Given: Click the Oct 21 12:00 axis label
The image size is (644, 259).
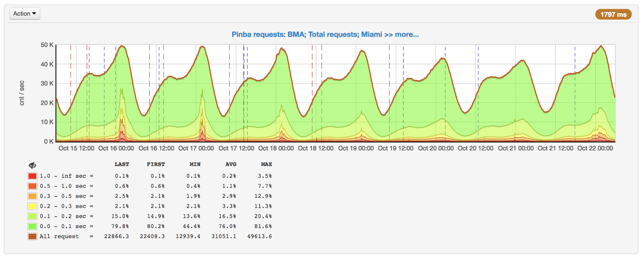Looking at the screenshot, I should pyautogui.click(x=556, y=148).
